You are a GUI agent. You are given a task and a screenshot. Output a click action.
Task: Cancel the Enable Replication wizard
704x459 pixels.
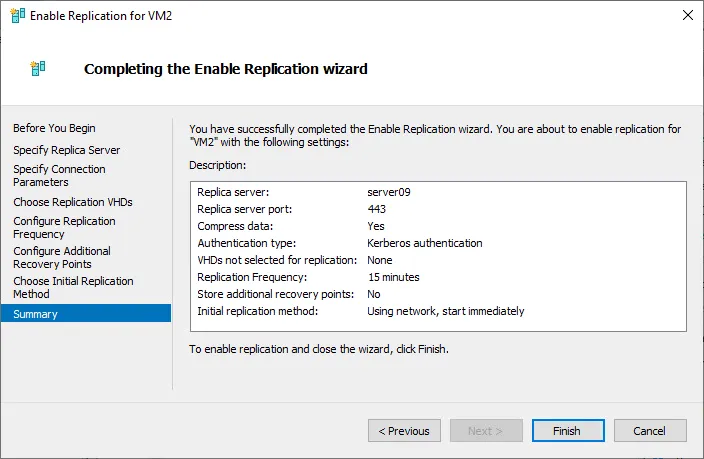click(650, 431)
